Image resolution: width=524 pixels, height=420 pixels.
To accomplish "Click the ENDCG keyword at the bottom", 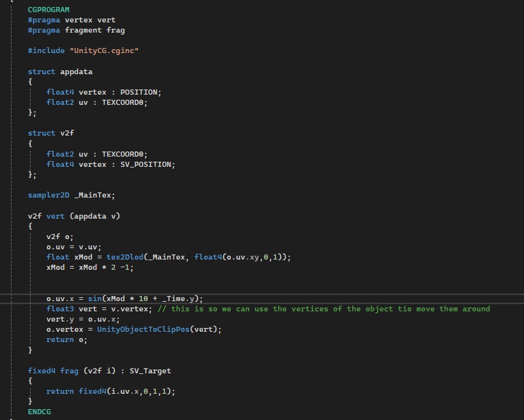I will (x=39, y=412).
